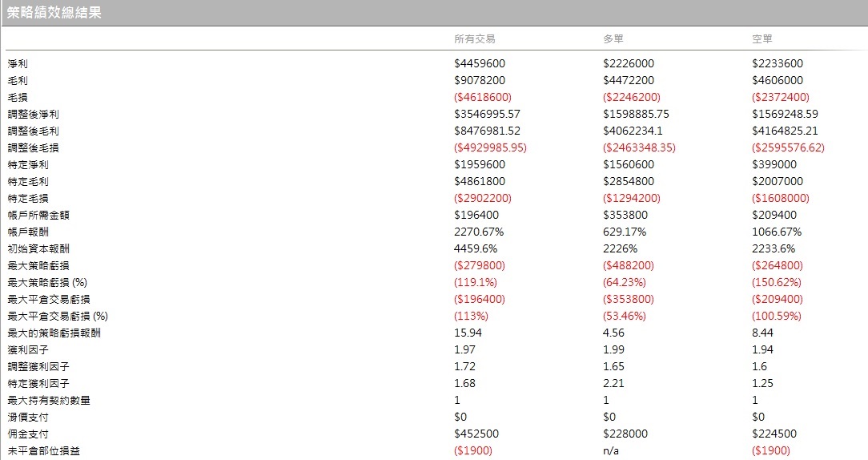Image resolution: width=868 pixels, height=460 pixels.
Task: Click the 策略績效總結果 section header
Action: [54, 13]
